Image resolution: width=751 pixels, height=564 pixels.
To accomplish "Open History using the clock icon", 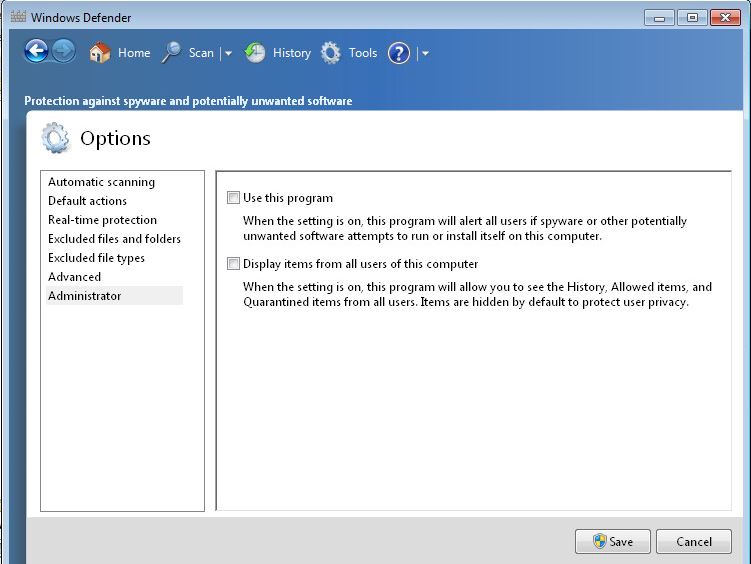I will (x=256, y=53).
